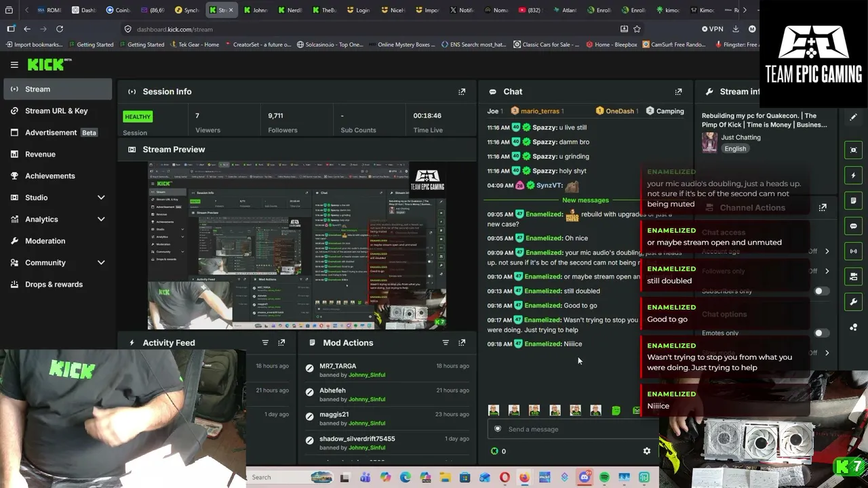
Task: Click the VPN button in browser toolbar
Action: [x=713, y=29]
